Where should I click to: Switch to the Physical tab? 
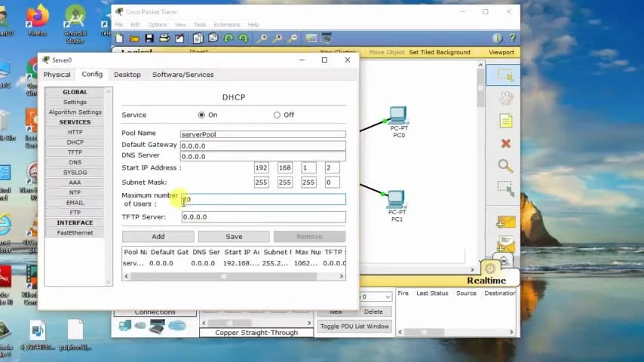(x=57, y=75)
